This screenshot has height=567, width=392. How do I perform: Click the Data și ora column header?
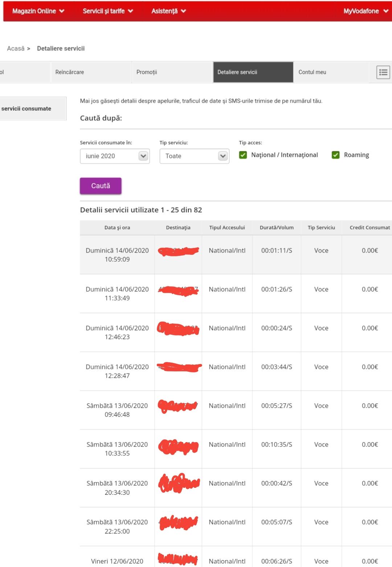tap(117, 228)
